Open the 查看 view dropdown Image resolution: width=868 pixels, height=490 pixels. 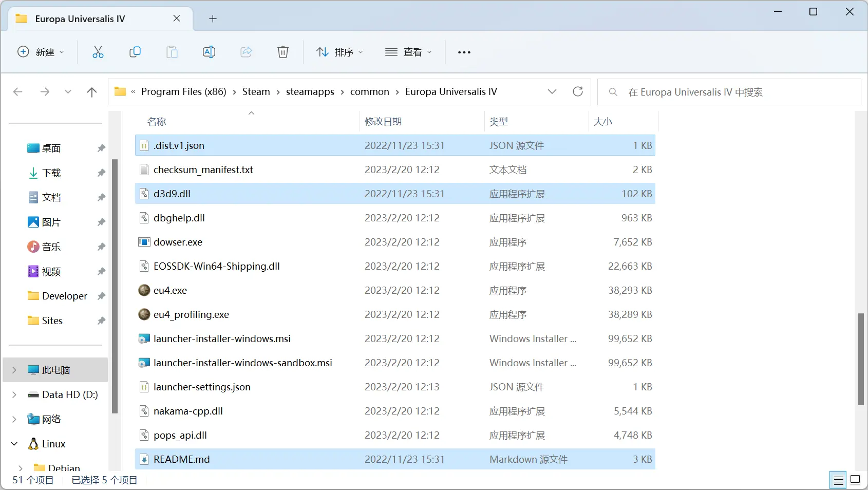tap(408, 52)
